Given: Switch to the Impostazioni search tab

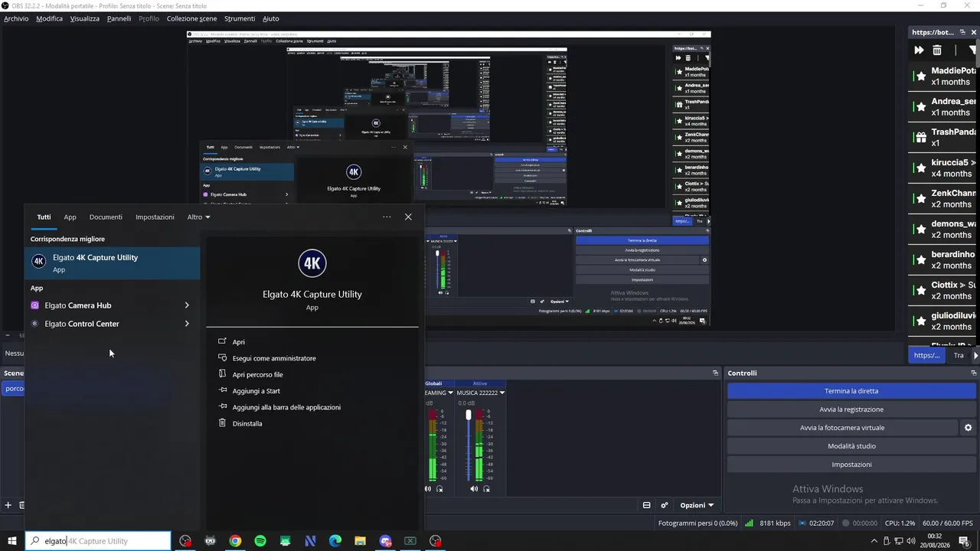Looking at the screenshot, I should click(x=155, y=217).
